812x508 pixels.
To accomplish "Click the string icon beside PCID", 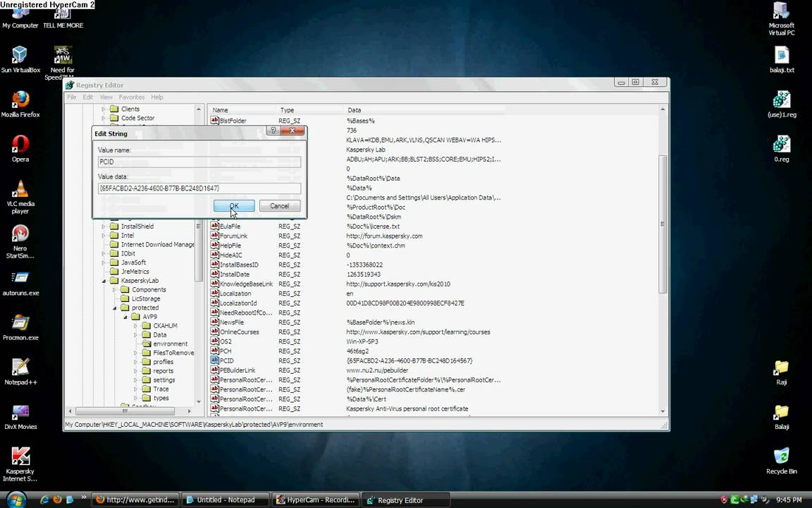I will click(x=214, y=361).
